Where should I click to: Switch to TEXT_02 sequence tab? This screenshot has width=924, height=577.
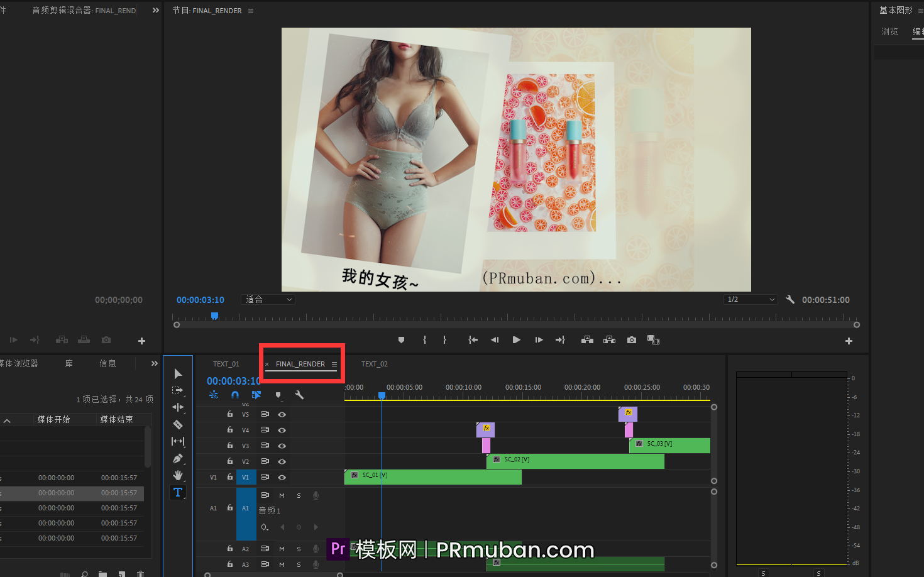375,364
